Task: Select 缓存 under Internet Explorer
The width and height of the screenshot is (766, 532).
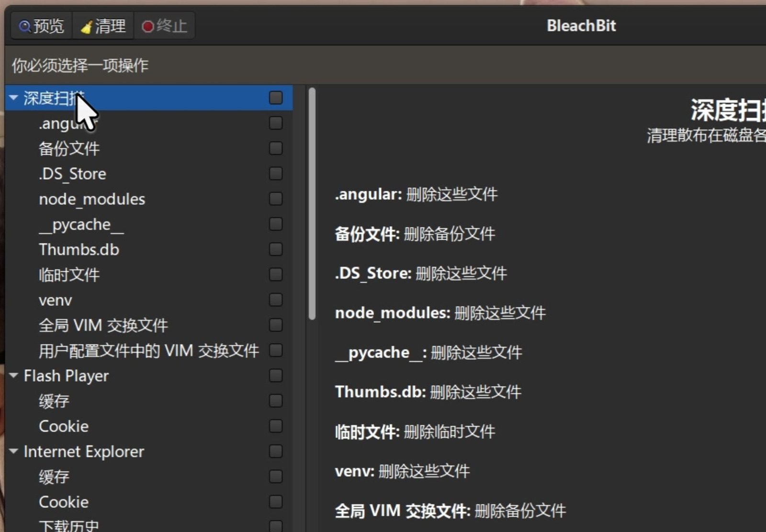Action: pyautogui.click(x=149, y=477)
